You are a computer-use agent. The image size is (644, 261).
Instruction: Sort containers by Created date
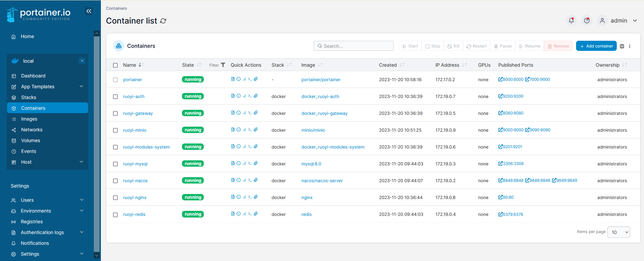[x=391, y=65]
